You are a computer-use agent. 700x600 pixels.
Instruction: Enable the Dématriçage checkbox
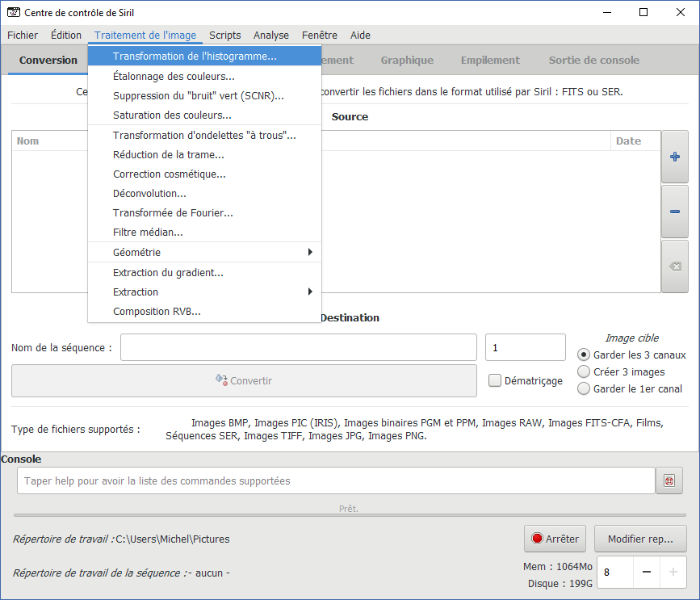(x=495, y=380)
